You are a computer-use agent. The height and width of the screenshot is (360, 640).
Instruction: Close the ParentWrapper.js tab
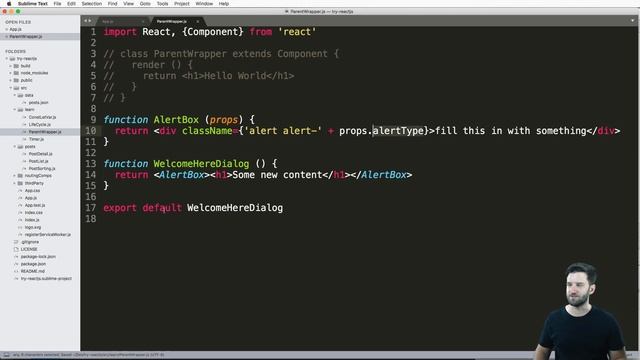coord(198,21)
